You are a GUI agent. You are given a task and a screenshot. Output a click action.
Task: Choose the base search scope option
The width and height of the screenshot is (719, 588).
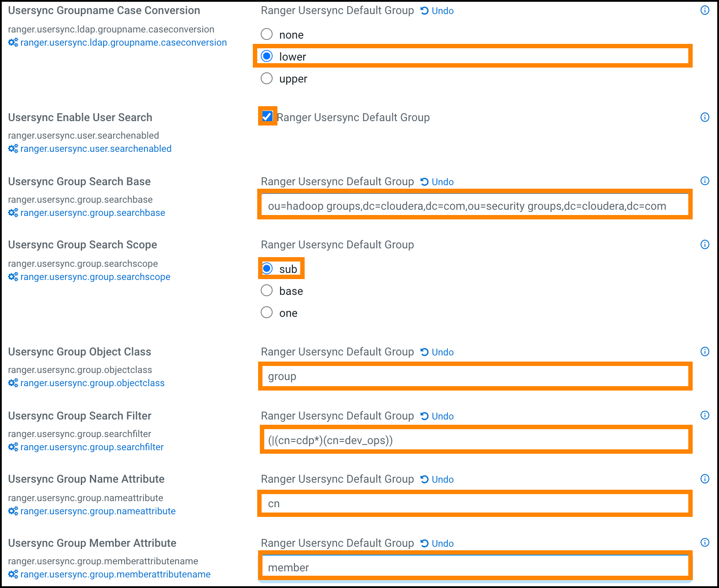[x=266, y=290]
